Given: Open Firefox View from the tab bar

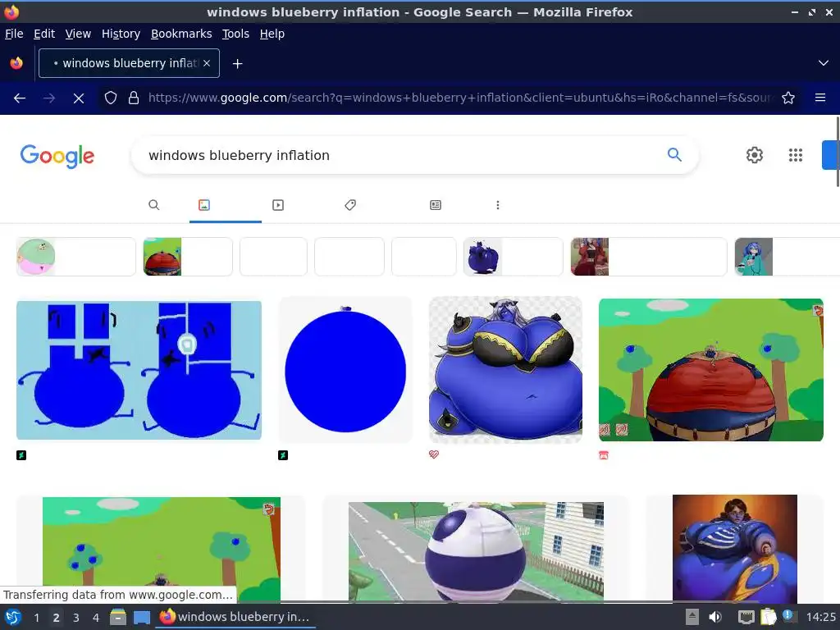Looking at the screenshot, I should click(x=16, y=63).
